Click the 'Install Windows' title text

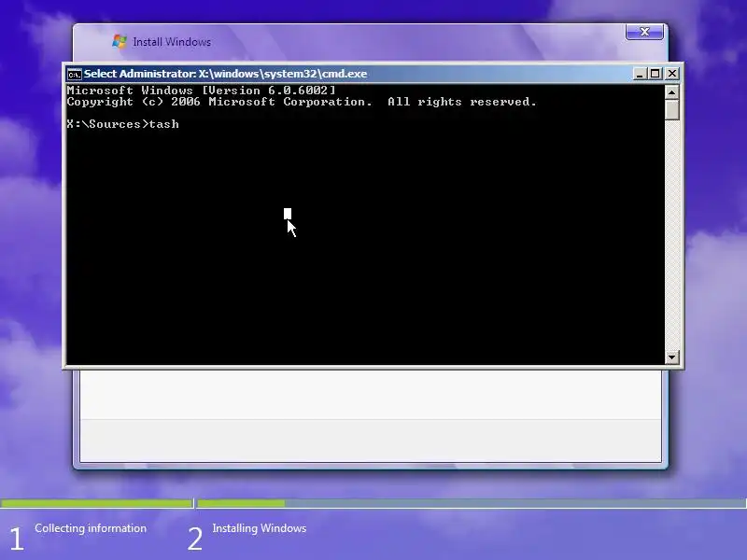coord(172,42)
